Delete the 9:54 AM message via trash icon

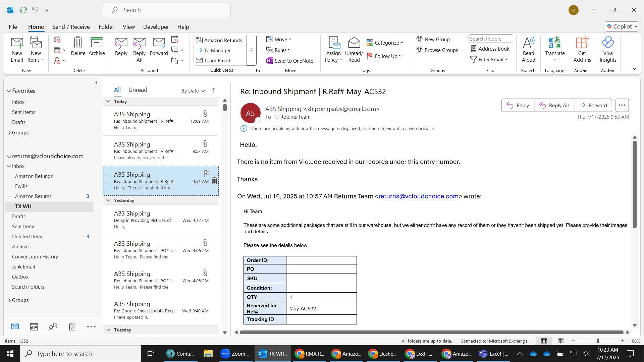(x=214, y=181)
